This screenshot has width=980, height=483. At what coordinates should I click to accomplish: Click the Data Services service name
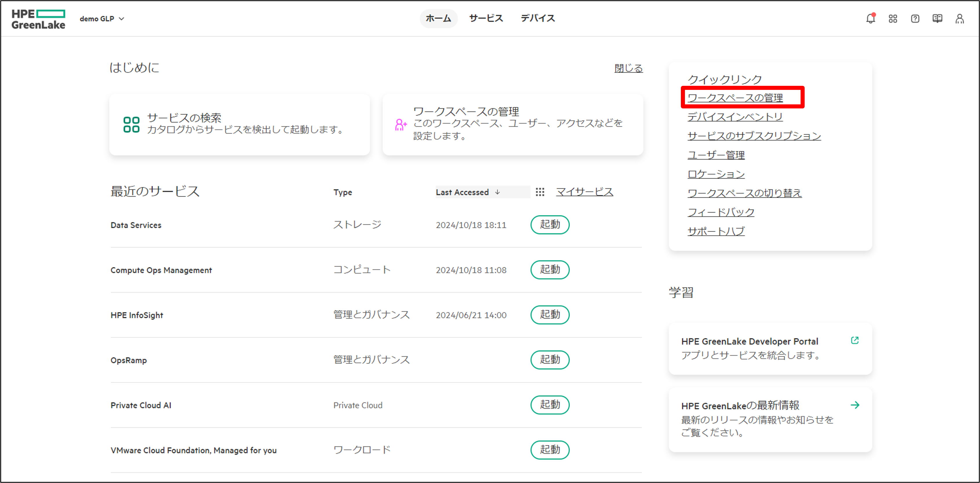(136, 225)
